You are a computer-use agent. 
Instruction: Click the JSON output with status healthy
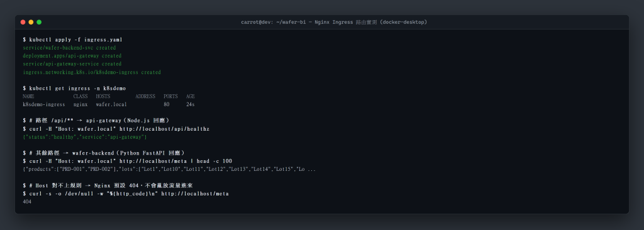(x=85, y=137)
